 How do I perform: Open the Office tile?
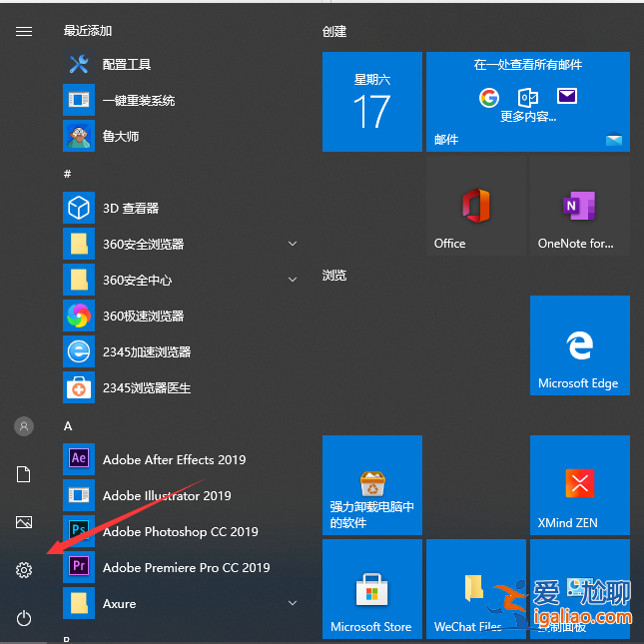coord(476,206)
